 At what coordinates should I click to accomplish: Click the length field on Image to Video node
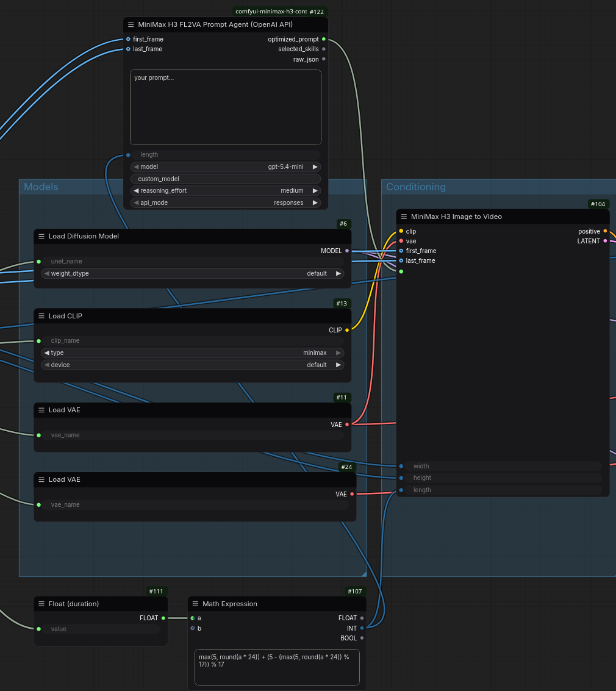[503, 490]
